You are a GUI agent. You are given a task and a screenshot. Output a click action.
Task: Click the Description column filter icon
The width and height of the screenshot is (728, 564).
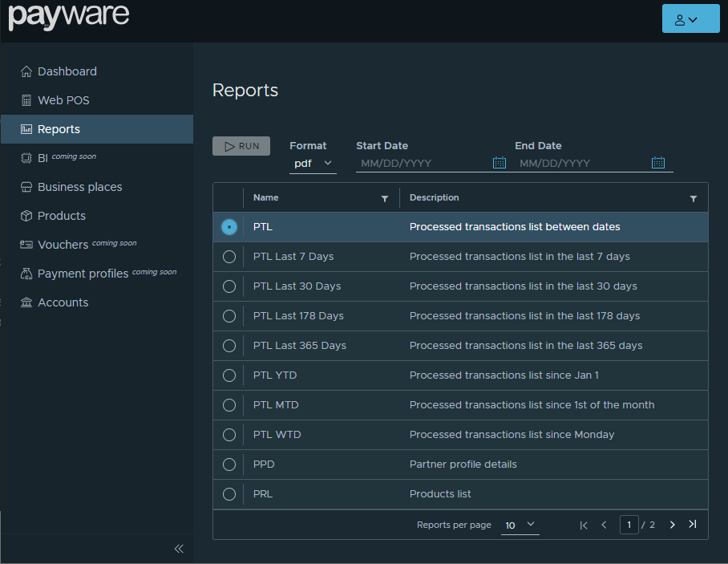[694, 198]
